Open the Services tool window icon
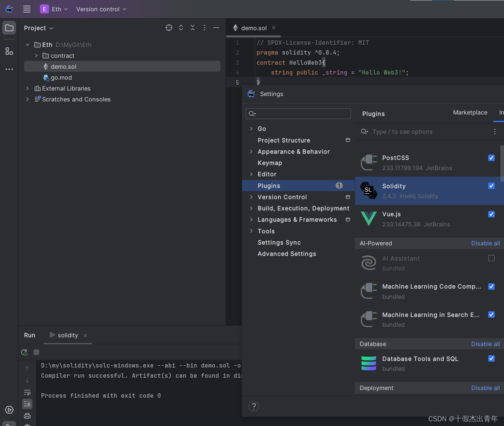The width and height of the screenshot is (504, 426). 9,410
